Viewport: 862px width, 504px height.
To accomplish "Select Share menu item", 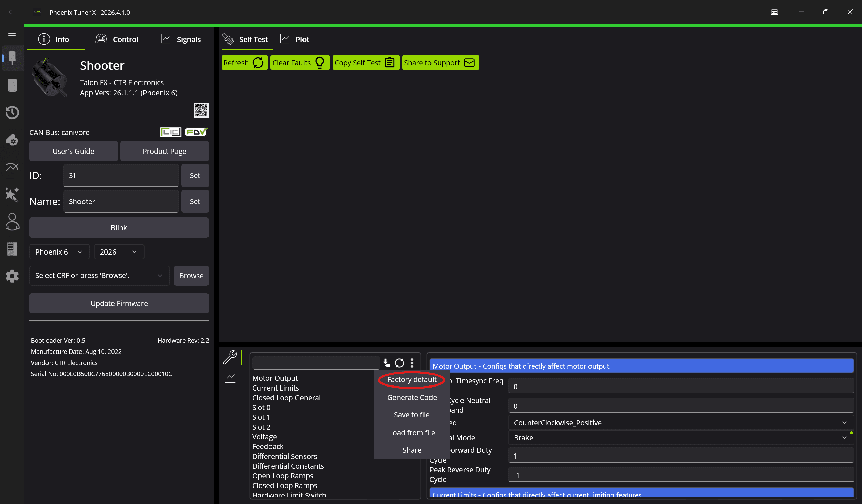I will [x=412, y=450].
